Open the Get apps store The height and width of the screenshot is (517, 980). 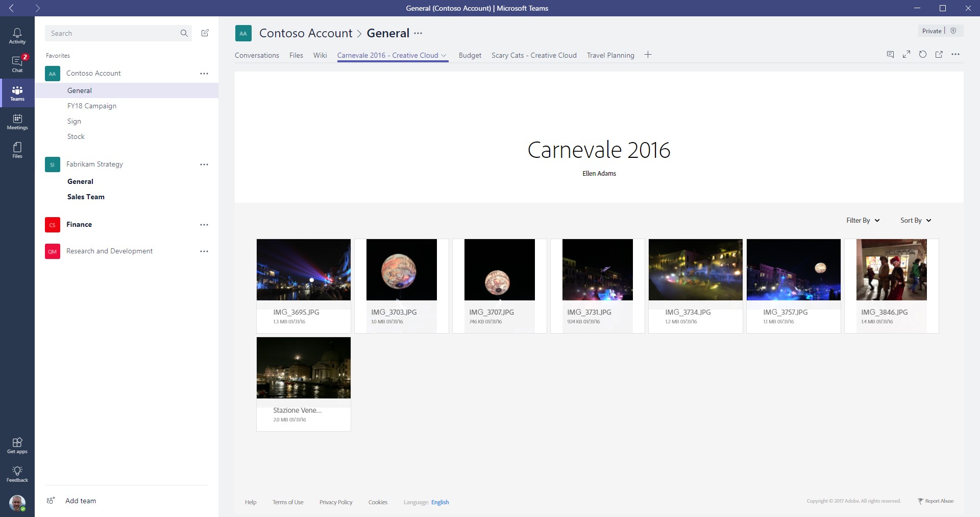point(17,445)
